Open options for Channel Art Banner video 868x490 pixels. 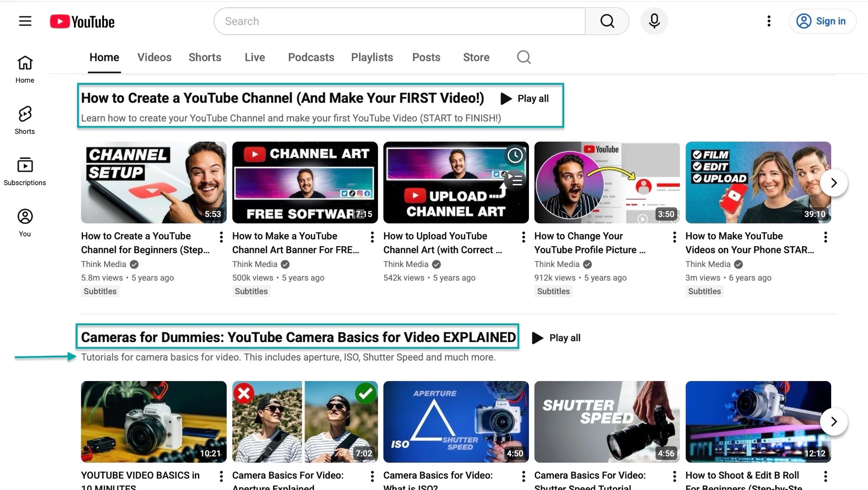372,237
